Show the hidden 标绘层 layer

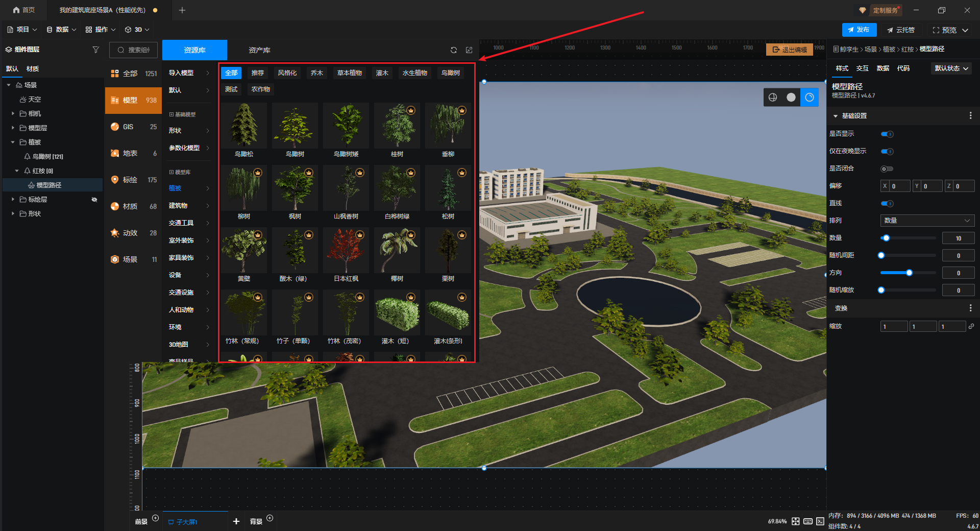point(94,200)
